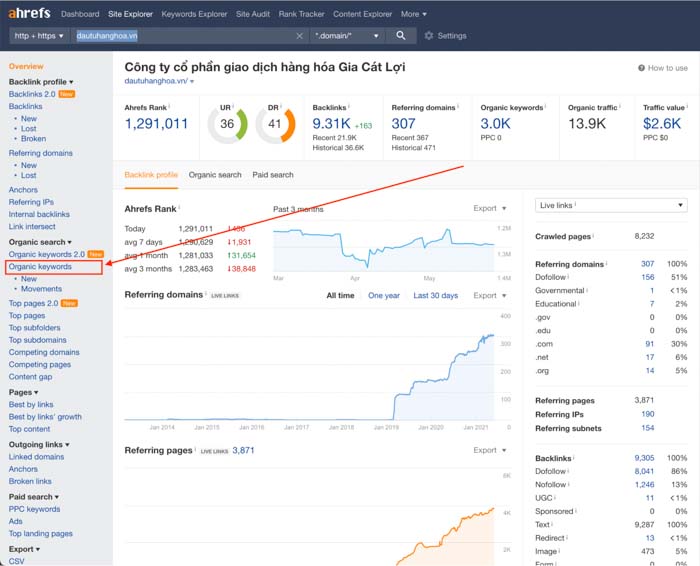Open the dautuhanghoa.vn/ link dropdown under title

coord(159,81)
